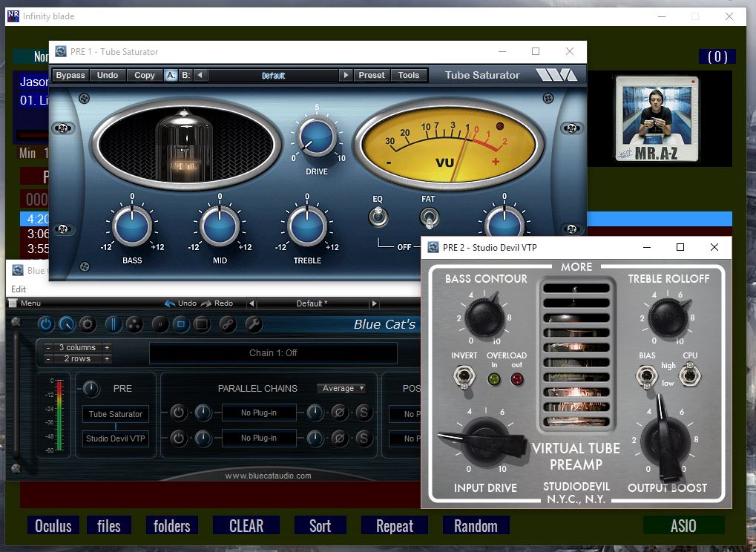Click the chain link icon in Blue Cat's toolbar
Viewport: 756px width, 552px height.
tap(228, 324)
